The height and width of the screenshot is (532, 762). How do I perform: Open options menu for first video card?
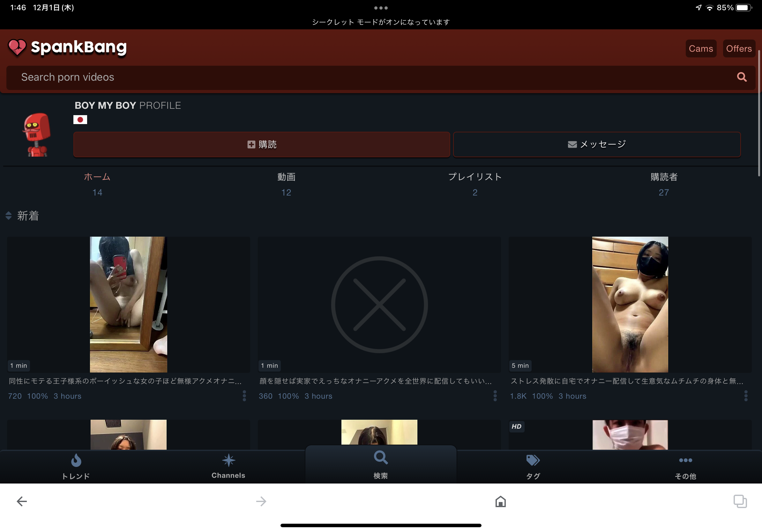[244, 396]
